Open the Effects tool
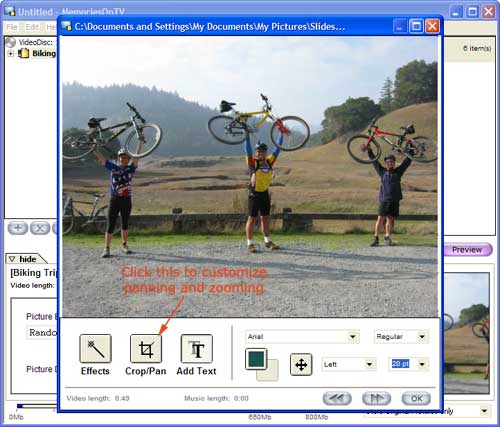The image size is (500, 427). point(95,348)
